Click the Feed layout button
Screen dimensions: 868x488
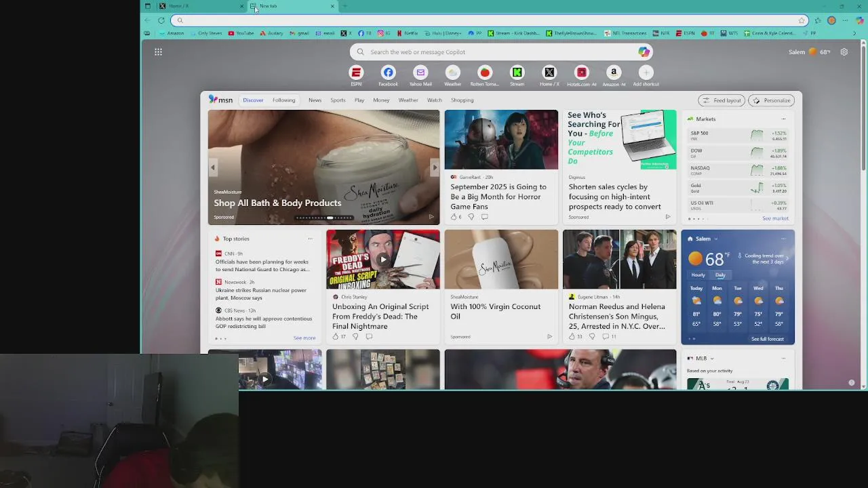(722, 100)
